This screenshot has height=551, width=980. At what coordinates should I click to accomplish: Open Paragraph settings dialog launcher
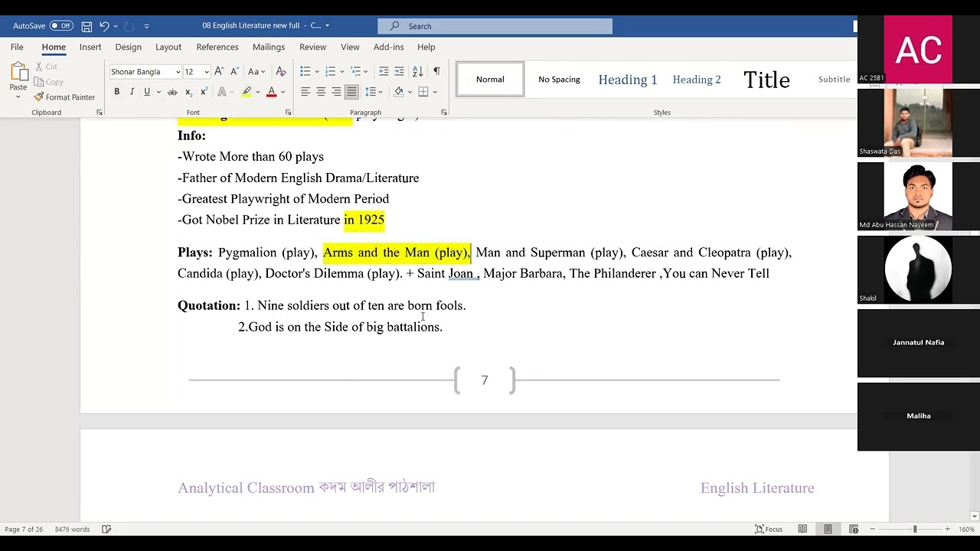pyautogui.click(x=444, y=112)
